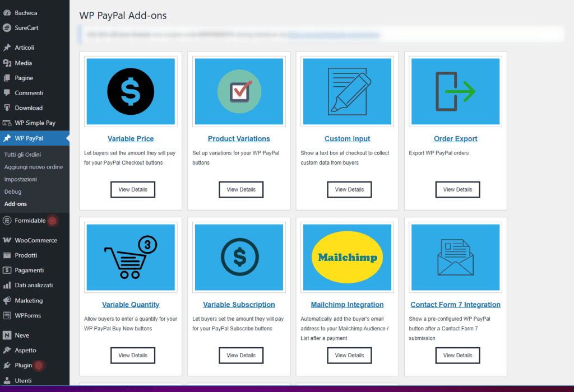Open the Product Variations link

click(x=239, y=138)
